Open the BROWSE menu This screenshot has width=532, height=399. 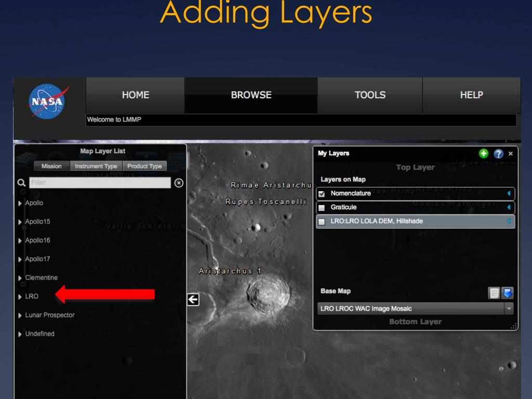click(x=251, y=95)
